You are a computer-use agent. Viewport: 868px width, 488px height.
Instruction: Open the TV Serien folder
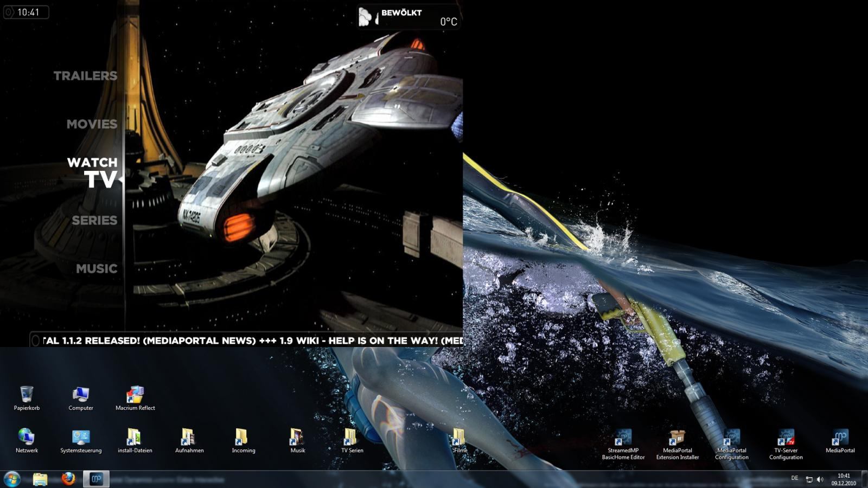pyautogui.click(x=352, y=440)
